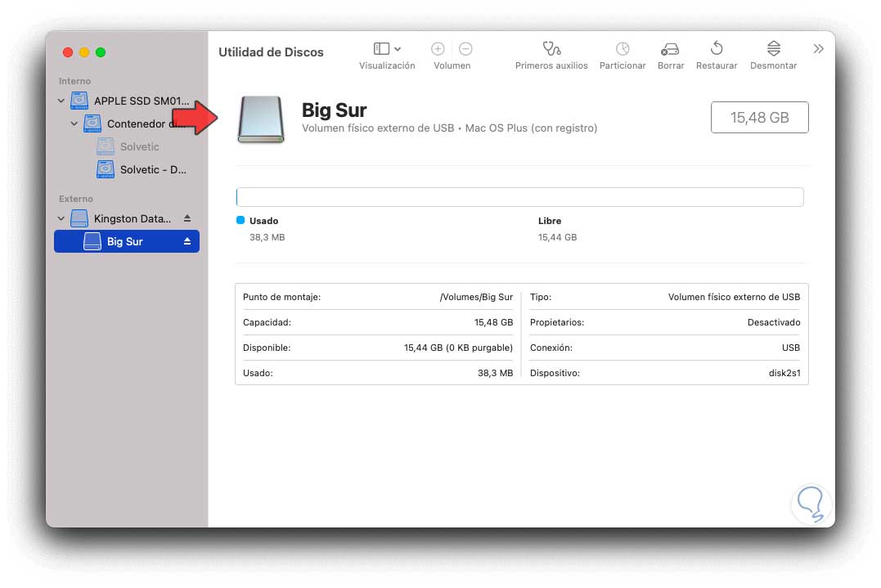Click the Volumen toolbar label

pyautogui.click(x=452, y=65)
